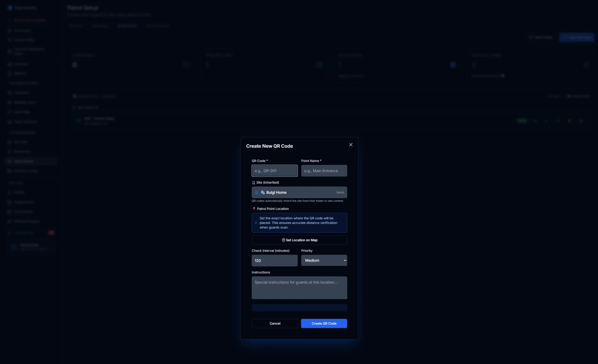Select the highlighted Patrol Setup sidebar entry
Image resolution: width=598 pixels, height=364 pixels.
pos(30,161)
